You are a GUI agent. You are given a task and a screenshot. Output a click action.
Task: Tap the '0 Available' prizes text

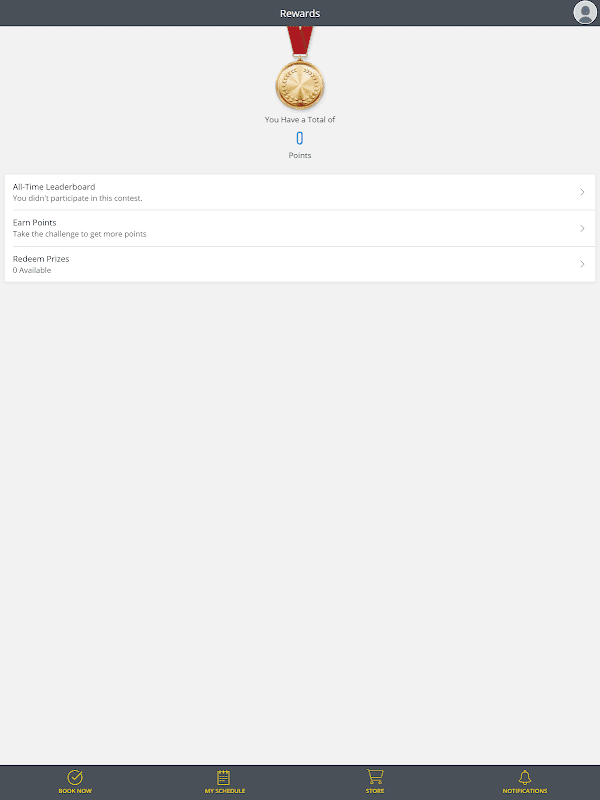[32, 270]
